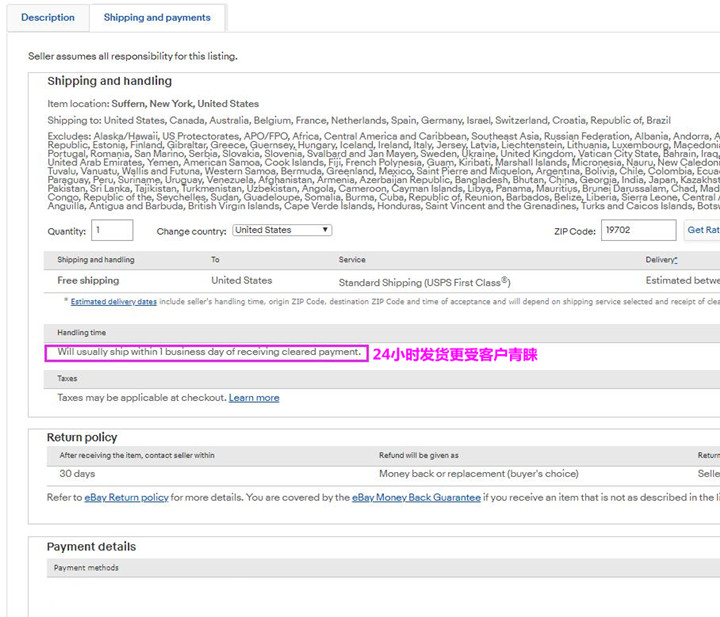Click the Quantity input field
720x617 pixels.
tap(112, 230)
